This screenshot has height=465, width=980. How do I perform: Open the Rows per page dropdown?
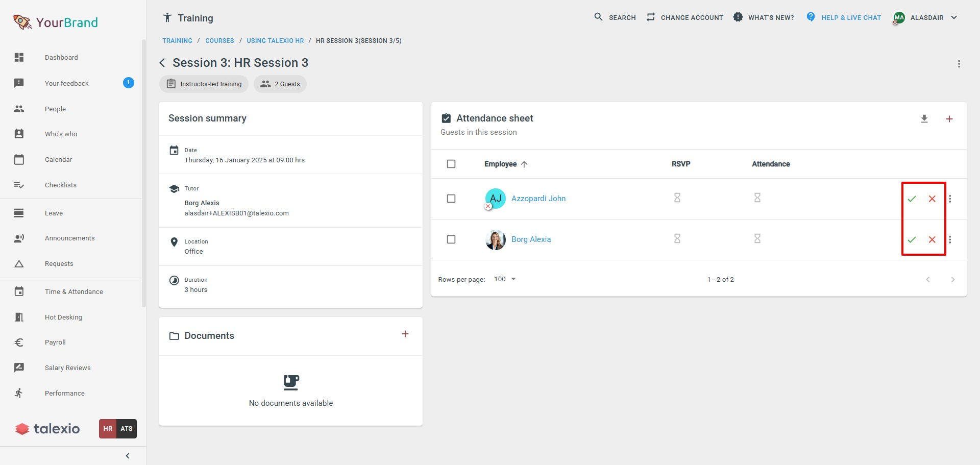point(505,279)
